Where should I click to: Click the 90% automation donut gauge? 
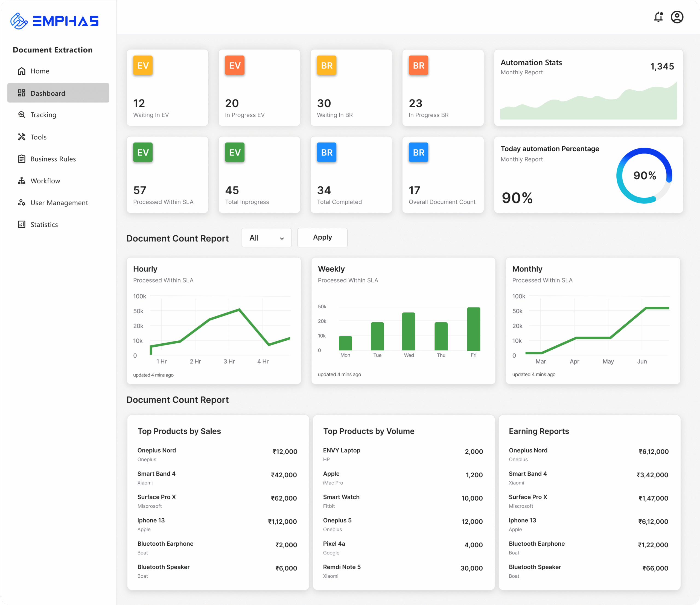[x=644, y=175]
